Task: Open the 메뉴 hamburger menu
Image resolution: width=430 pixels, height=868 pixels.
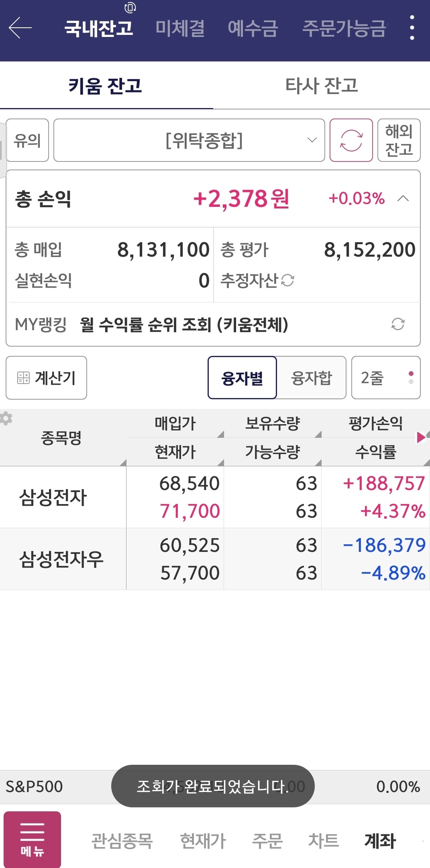Action: (x=33, y=839)
